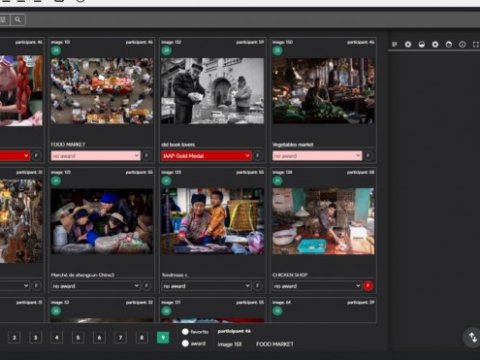
Task: Click the round up-down arrows swap button
Action: point(473,338)
